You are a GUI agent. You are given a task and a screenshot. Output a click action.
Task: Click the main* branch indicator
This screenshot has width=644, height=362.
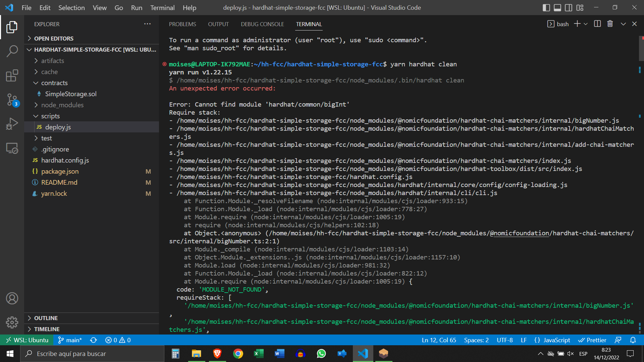point(70,340)
